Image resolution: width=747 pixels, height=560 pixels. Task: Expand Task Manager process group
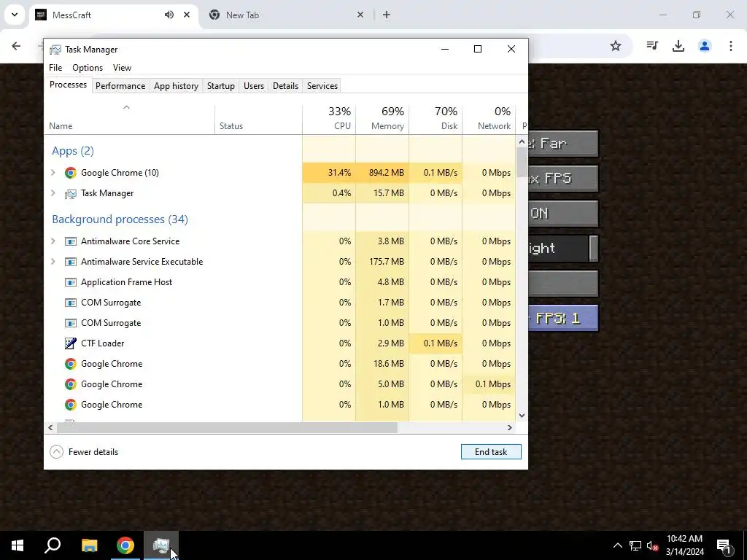click(53, 193)
